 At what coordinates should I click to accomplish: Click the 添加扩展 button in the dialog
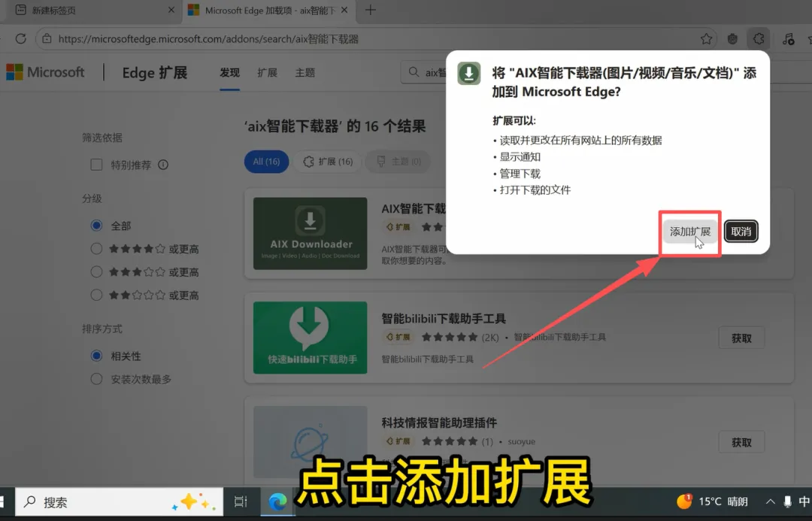689,232
